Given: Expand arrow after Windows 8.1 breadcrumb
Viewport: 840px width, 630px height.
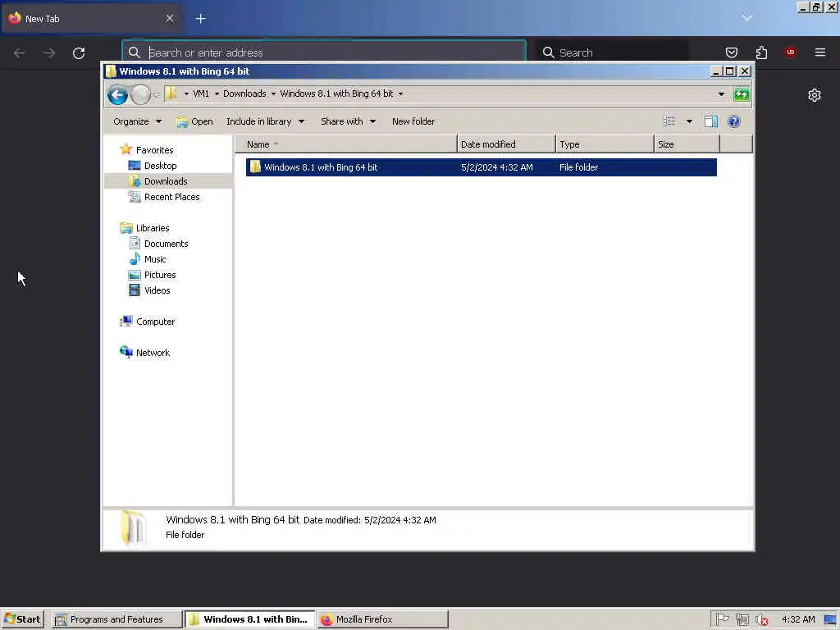Looking at the screenshot, I should pos(400,94).
